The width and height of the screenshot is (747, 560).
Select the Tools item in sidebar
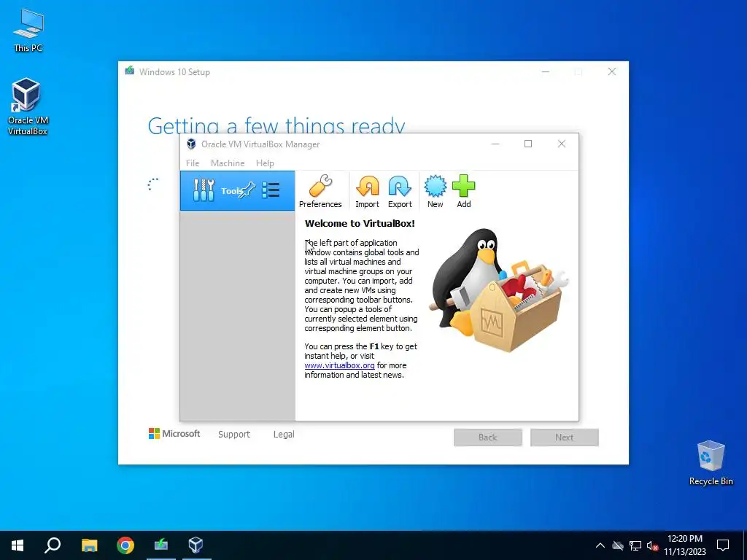click(x=237, y=191)
